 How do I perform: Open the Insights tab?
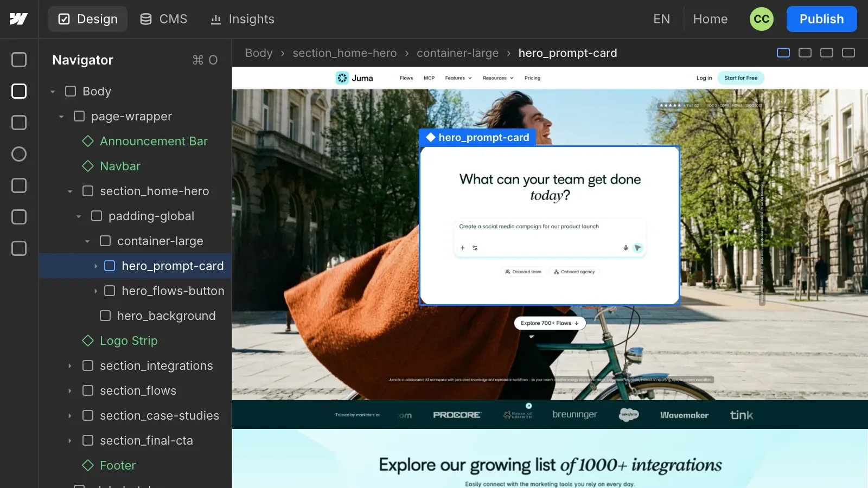point(242,19)
